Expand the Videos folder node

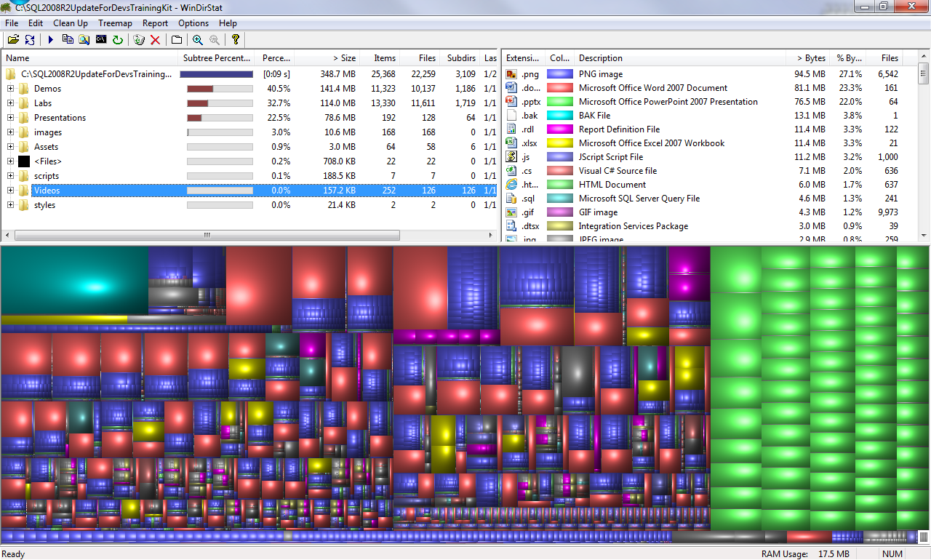(10, 191)
